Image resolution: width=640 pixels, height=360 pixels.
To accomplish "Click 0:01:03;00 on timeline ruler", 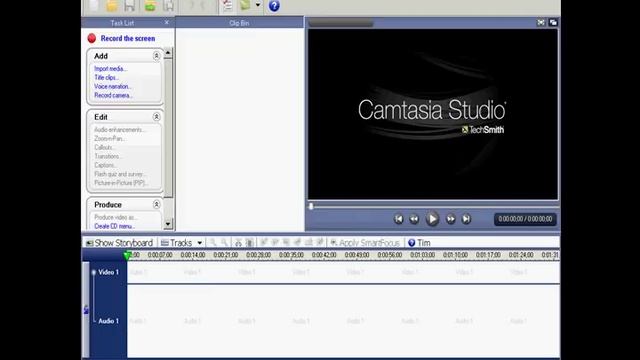I will 422,255.
